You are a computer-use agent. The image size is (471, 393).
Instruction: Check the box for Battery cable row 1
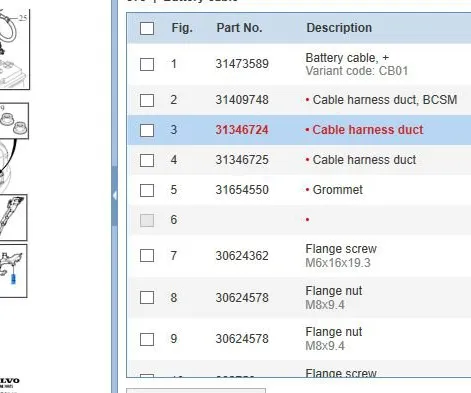[x=147, y=64]
